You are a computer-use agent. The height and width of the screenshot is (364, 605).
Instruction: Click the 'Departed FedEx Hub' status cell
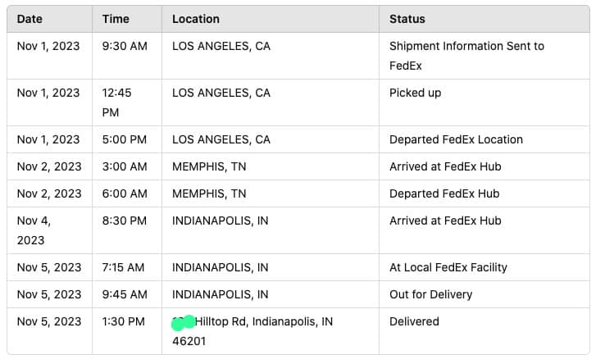pos(444,193)
